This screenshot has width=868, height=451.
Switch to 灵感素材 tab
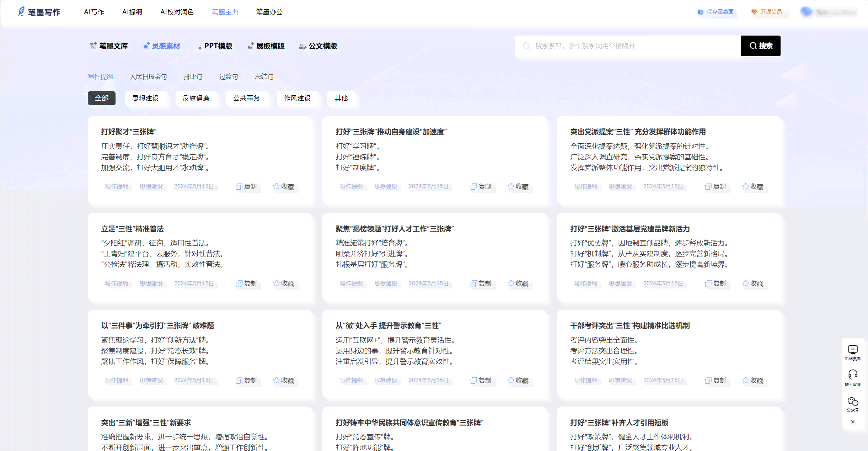pos(162,46)
